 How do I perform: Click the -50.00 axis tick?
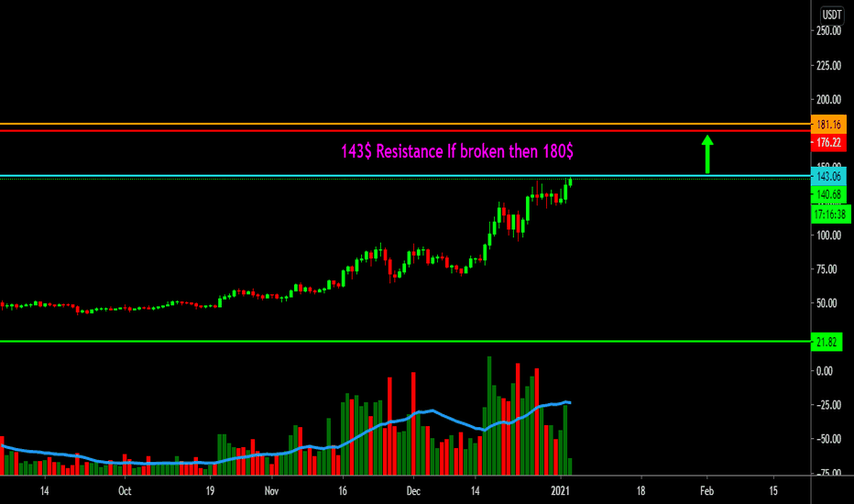(x=828, y=439)
